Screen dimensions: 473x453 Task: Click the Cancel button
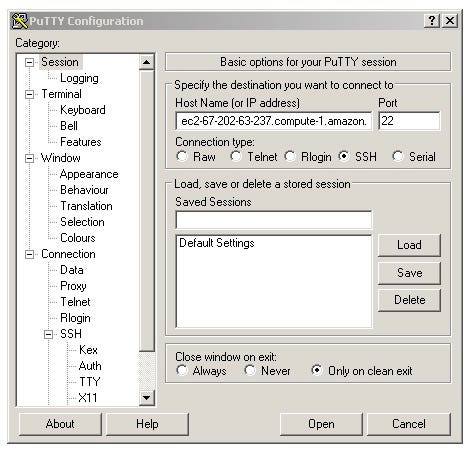coord(409,424)
